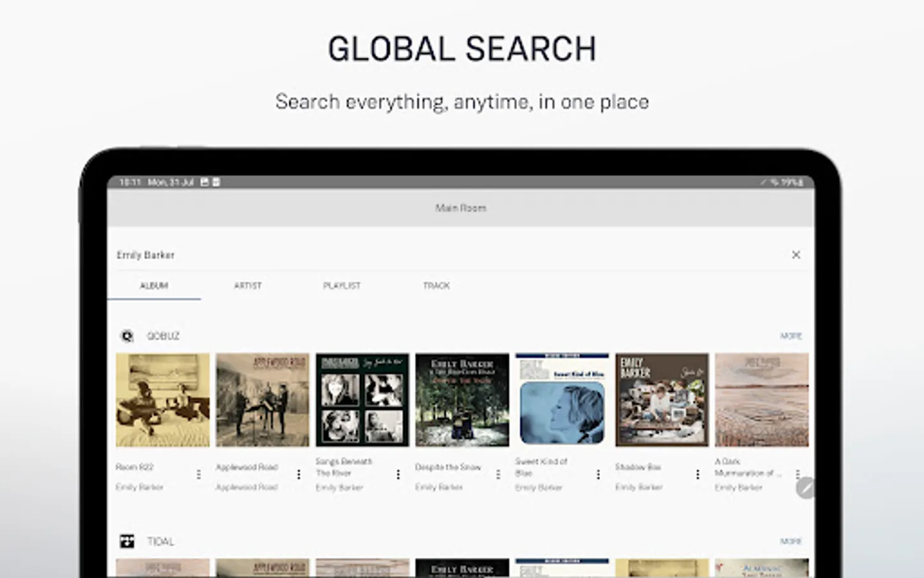Click the Main Room header title
The height and width of the screenshot is (578, 924).
[x=461, y=208]
